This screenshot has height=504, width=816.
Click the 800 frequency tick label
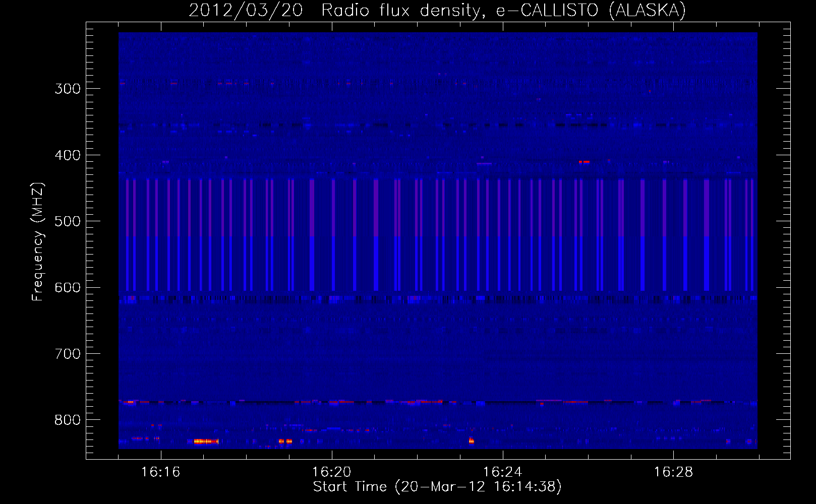point(68,420)
